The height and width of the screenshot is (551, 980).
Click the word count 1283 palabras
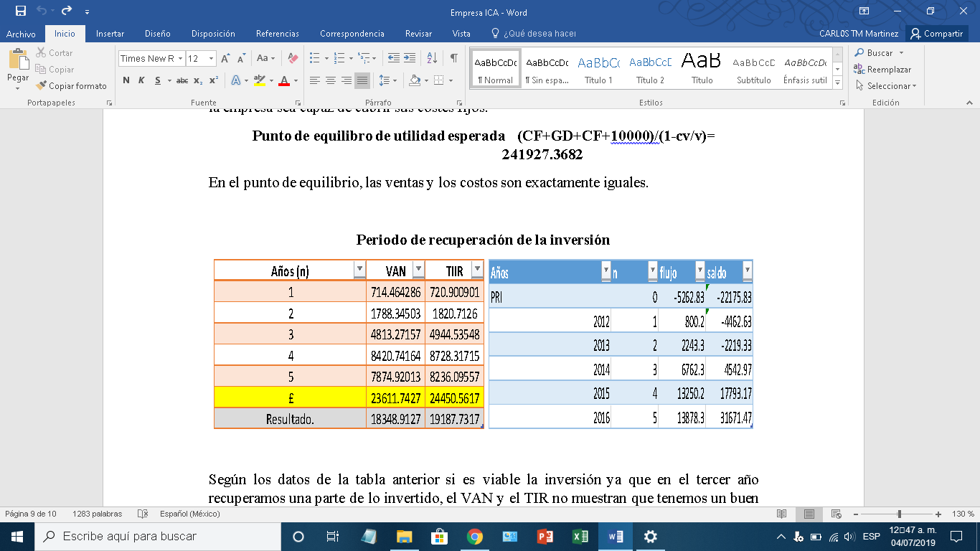pyautogui.click(x=97, y=514)
